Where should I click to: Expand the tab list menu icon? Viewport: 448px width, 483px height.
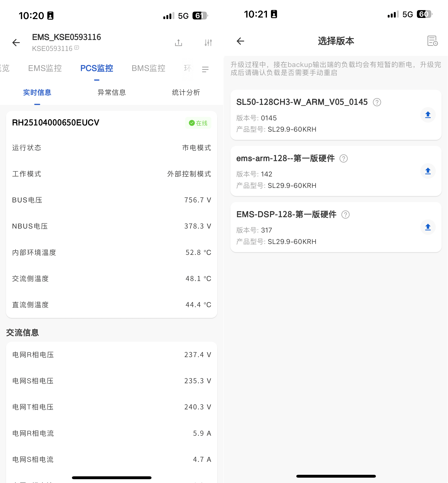tap(205, 70)
